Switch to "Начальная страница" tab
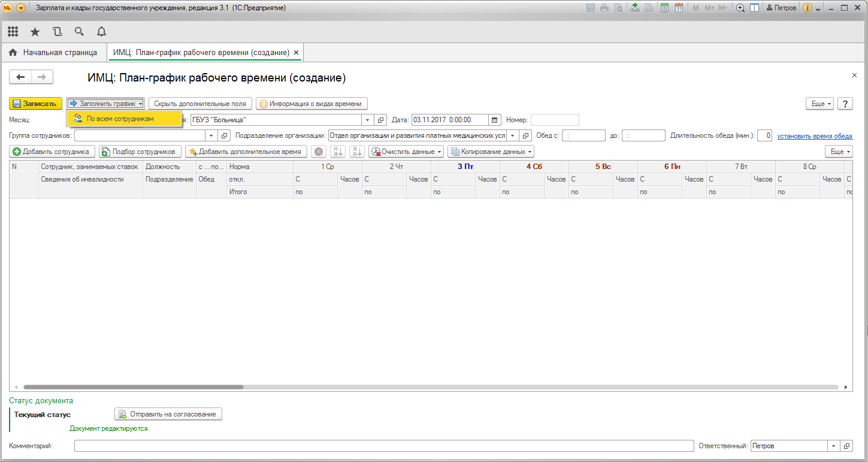This screenshot has width=868, height=462. click(x=53, y=53)
